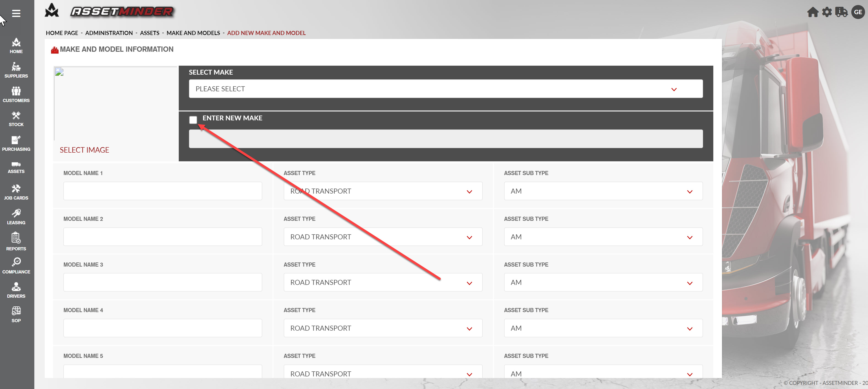Click the Model Name 3 input field
The height and width of the screenshot is (389, 868).
pos(162,282)
